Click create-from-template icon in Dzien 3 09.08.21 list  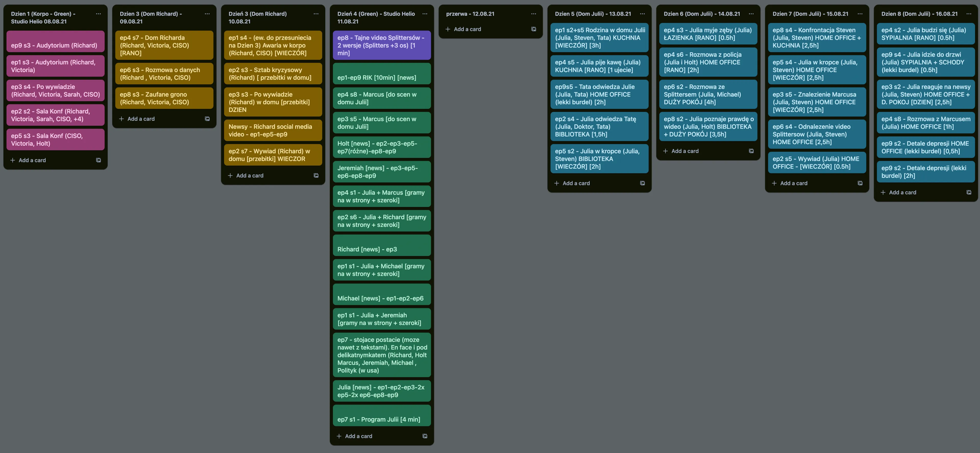point(207,119)
